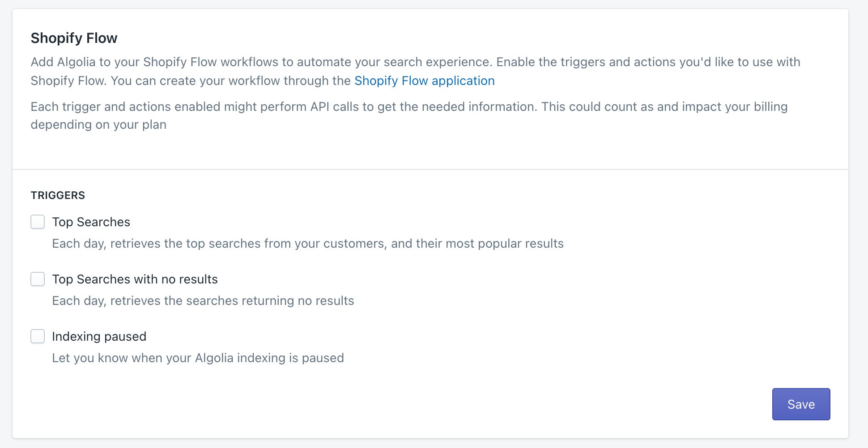Click the Indexing paused label
868x448 pixels.
(x=99, y=336)
